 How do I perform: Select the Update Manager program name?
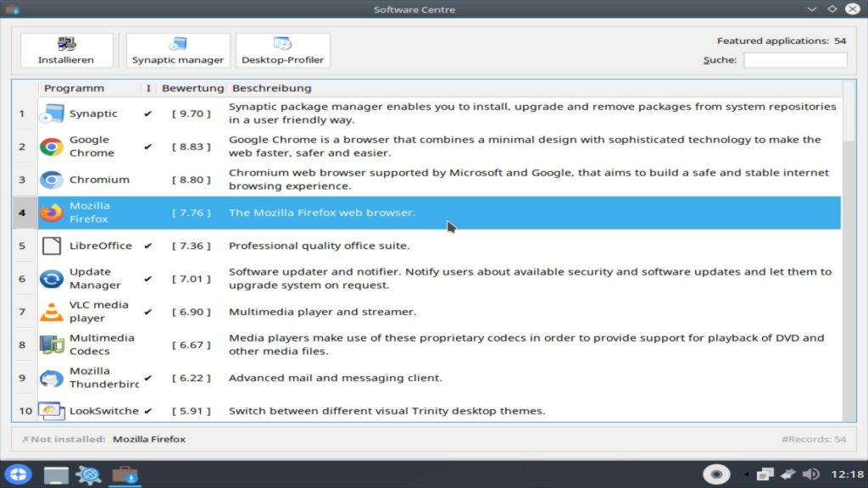click(x=95, y=279)
